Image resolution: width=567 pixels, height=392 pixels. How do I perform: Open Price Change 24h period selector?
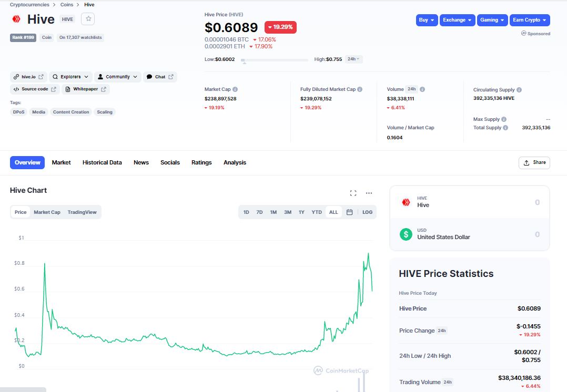pyautogui.click(x=442, y=331)
